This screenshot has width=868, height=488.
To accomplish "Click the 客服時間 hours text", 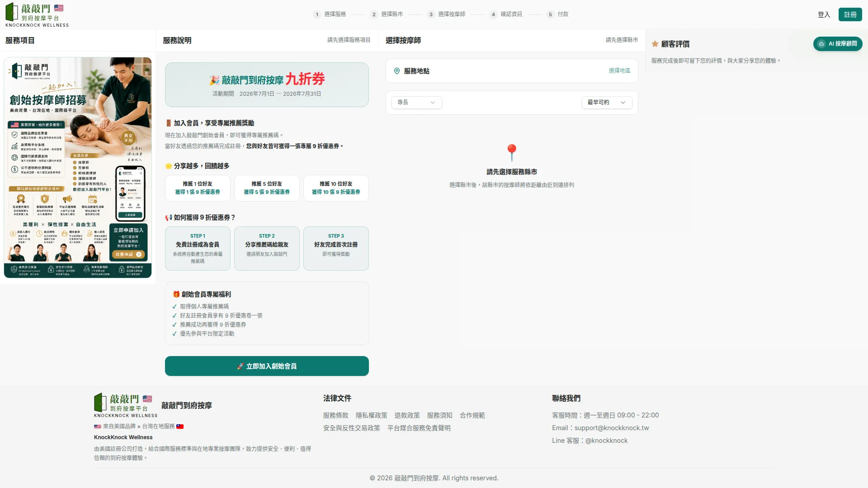I will (x=605, y=416).
